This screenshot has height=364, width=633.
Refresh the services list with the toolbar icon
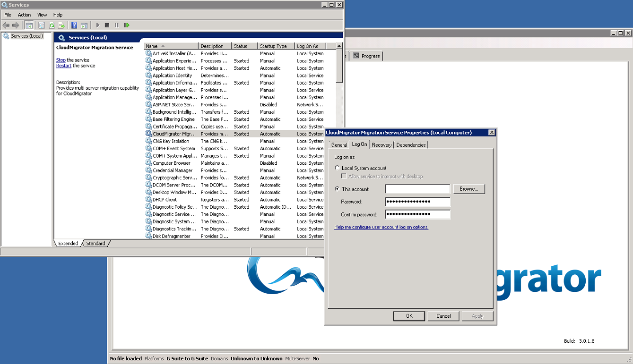click(x=52, y=25)
